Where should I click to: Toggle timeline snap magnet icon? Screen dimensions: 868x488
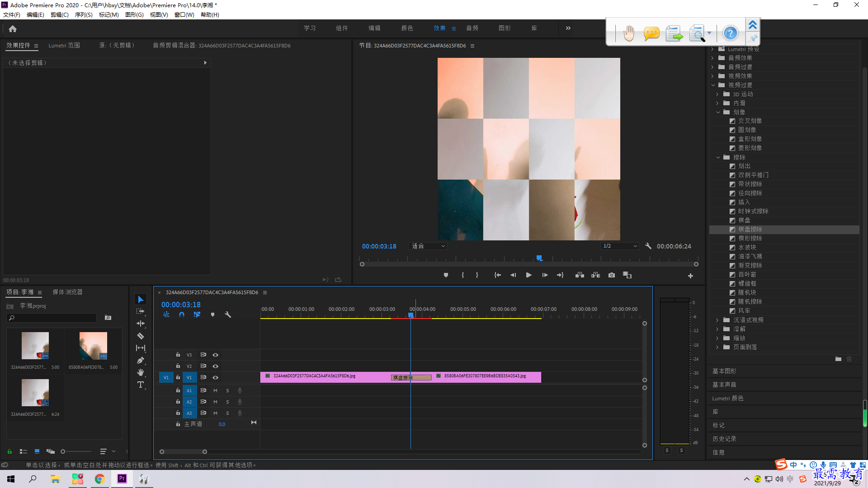click(x=182, y=314)
